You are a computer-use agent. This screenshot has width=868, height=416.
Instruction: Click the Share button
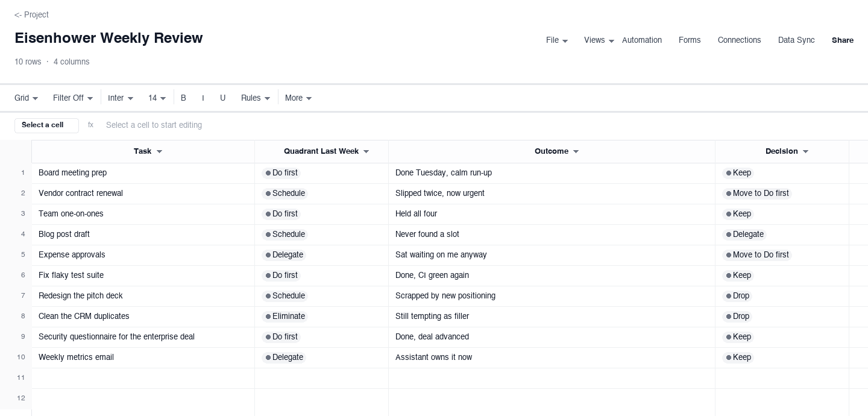coord(843,40)
